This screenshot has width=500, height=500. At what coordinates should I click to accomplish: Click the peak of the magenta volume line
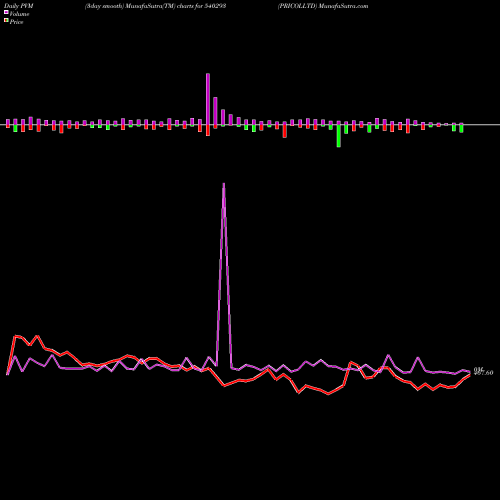click(224, 184)
